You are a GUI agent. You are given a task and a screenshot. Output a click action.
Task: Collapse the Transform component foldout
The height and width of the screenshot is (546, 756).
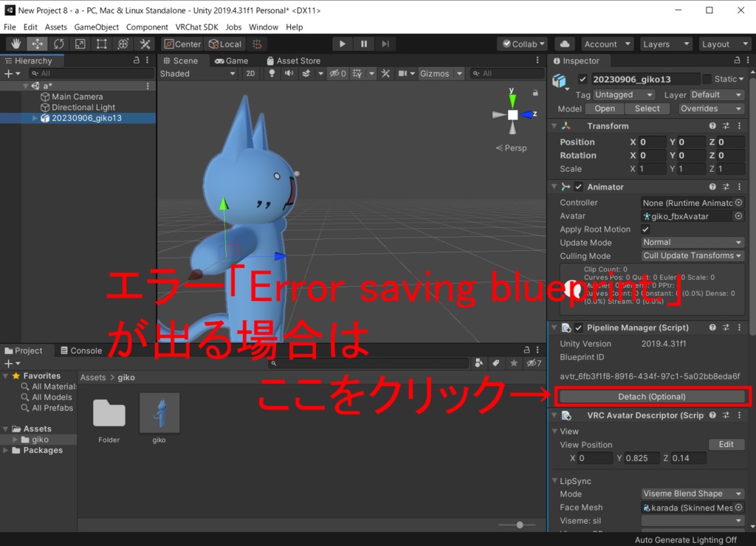click(x=554, y=125)
